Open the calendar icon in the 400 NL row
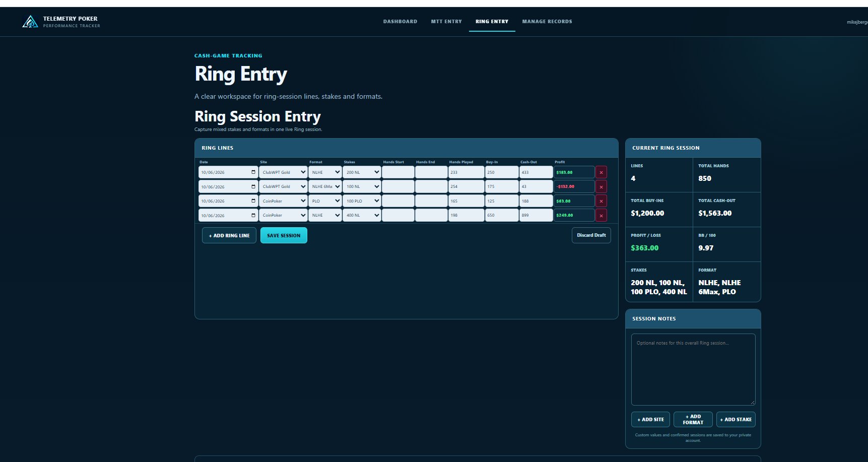Viewport: 868px width, 462px height. (253, 215)
